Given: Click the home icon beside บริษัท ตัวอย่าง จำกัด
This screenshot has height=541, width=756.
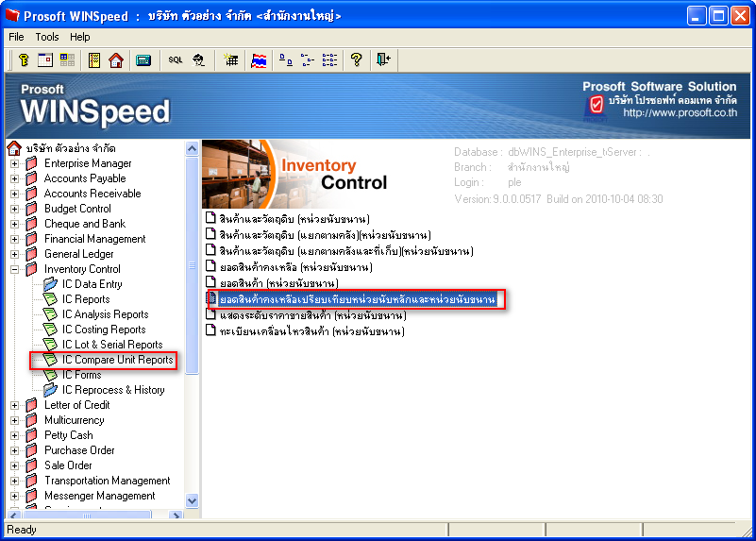Looking at the screenshot, I should click(14, 148).
